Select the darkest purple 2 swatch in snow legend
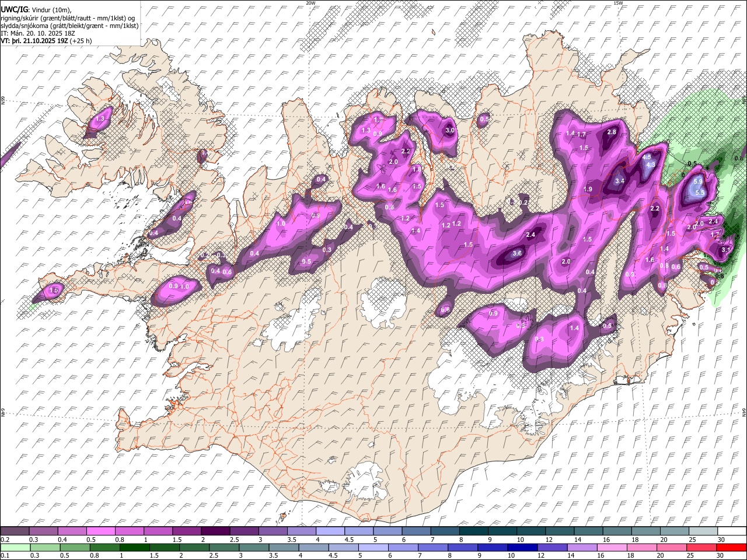The width and height of the screenshot is (747, 560). coord(215,531)
